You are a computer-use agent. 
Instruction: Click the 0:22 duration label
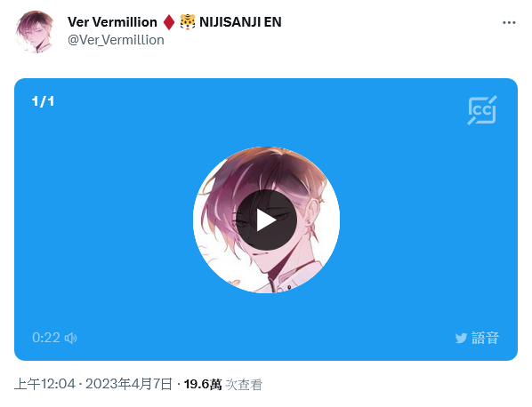pos(46,338)
